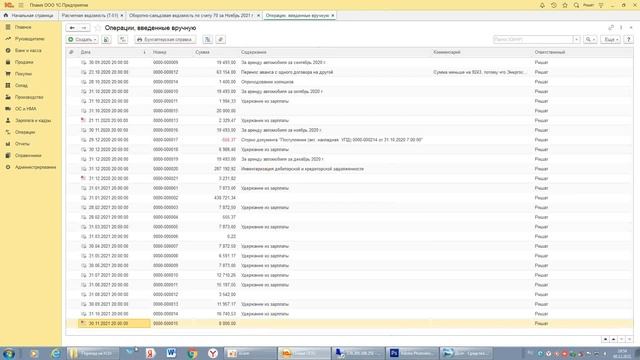Close the Оборотно-сальдовая ведомость tab
The image size is (640, 360).
point(258,16)
